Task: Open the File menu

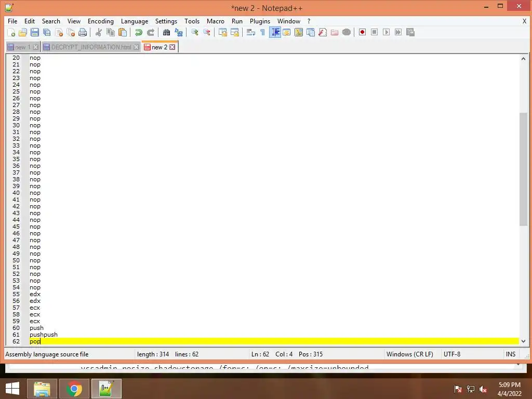Action: tap(12, 21)
